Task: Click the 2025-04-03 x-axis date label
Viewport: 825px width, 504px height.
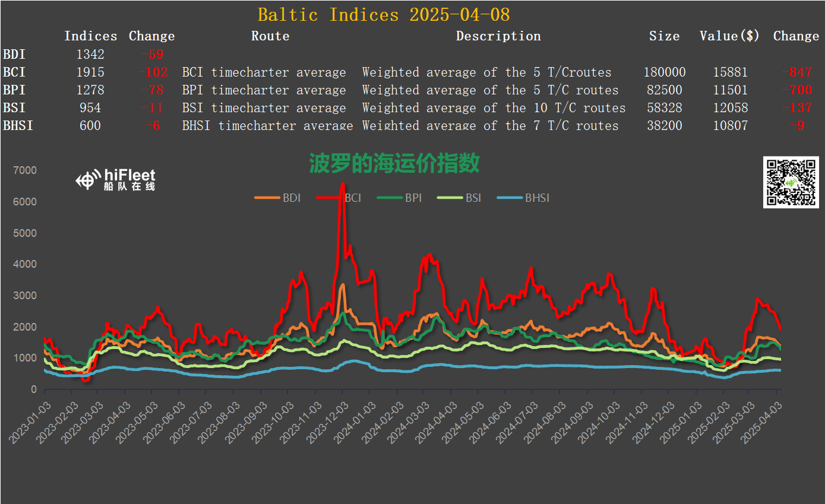Action: click(x=763, y=423)
